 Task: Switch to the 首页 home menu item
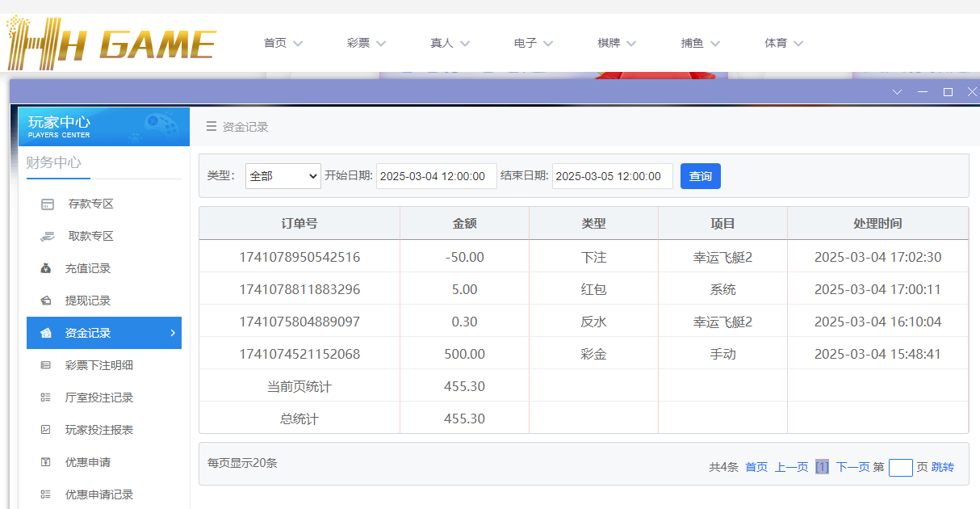275,44
